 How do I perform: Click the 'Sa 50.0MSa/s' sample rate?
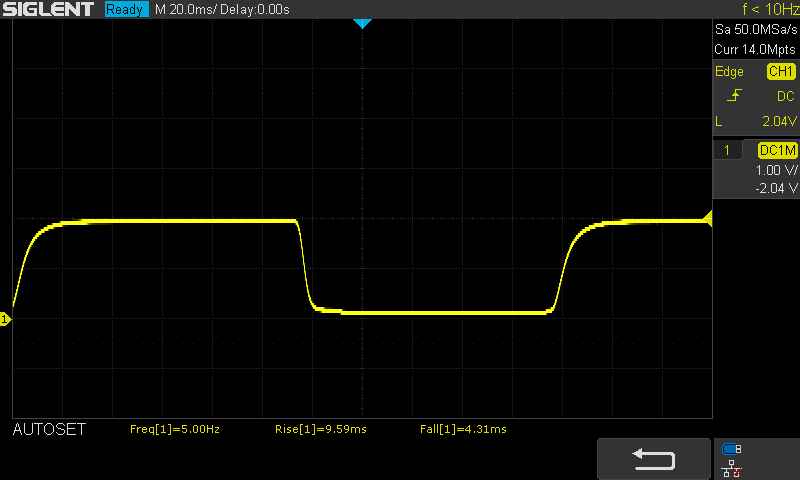click(756, 30)
